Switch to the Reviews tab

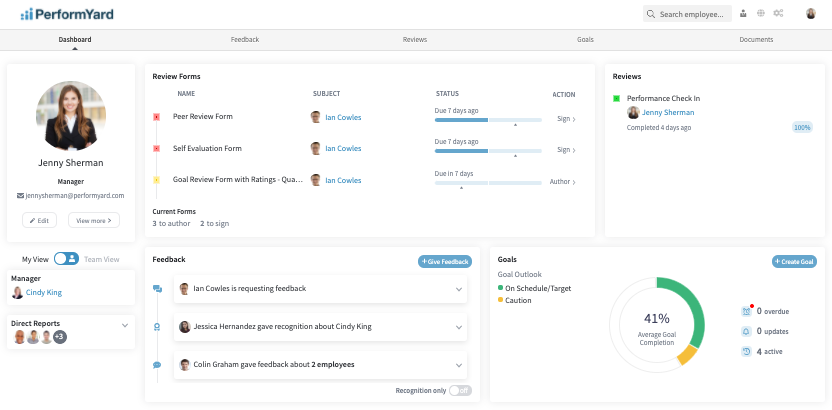point(415,40)
